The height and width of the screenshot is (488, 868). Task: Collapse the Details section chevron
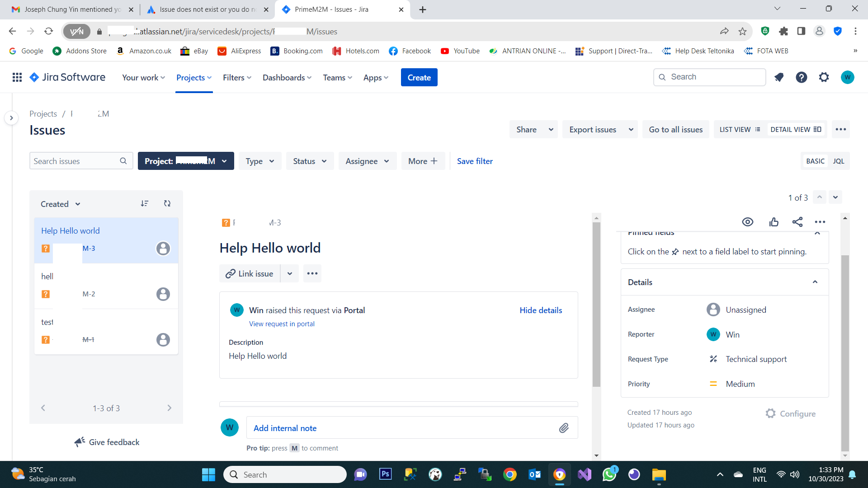point(815,282)
